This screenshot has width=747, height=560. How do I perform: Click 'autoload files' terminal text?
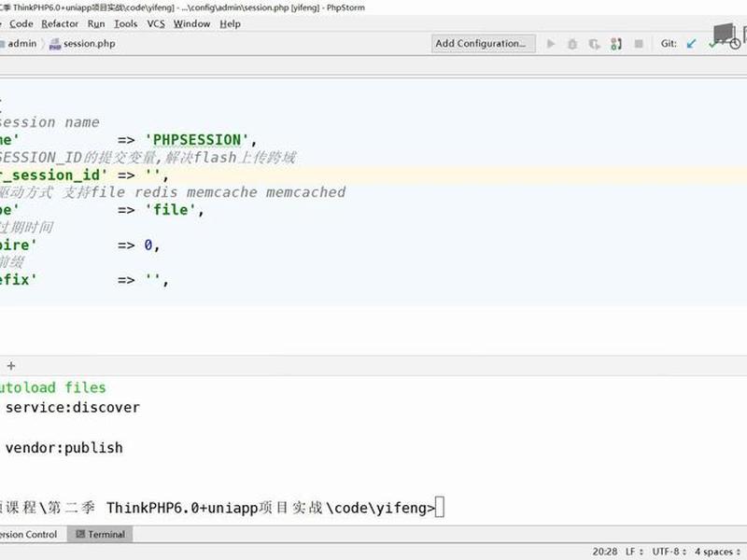[x=52, y=387]
